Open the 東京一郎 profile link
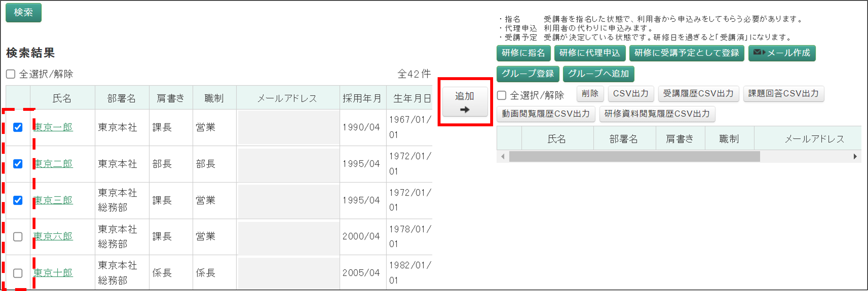Screen dimensions: 868x291 pos(53,127)
